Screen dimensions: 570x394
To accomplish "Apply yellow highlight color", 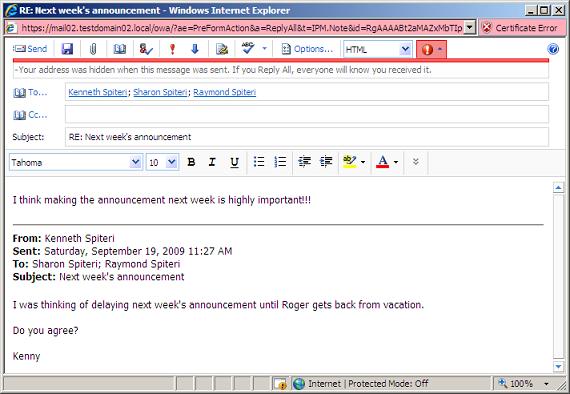I will click(350, 162).
